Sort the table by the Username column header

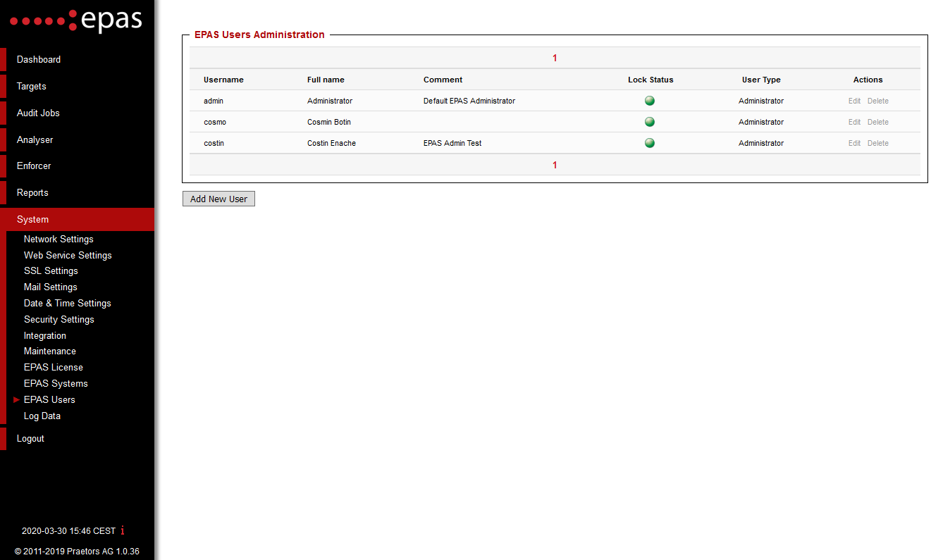pyautogui.click(x=223, y=80)
